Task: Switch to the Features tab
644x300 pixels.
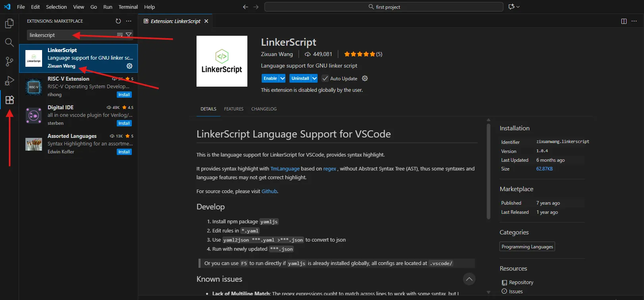Action: (233, 109)
